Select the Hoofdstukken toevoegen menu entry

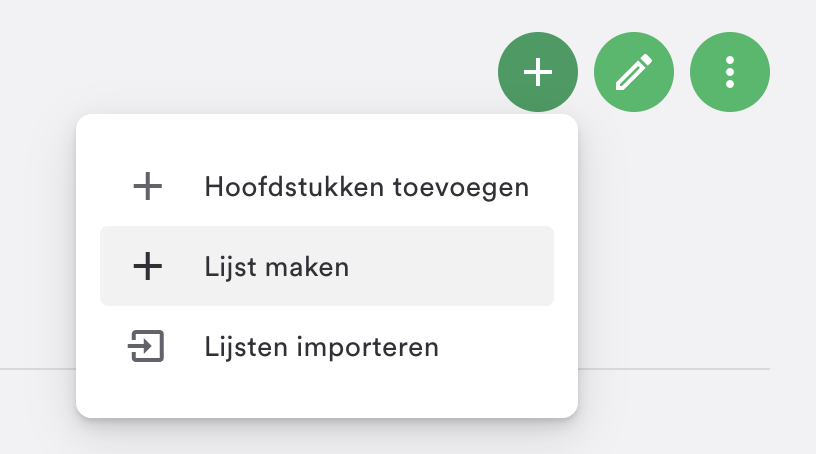pyautogui.click(x=327, y=186)
